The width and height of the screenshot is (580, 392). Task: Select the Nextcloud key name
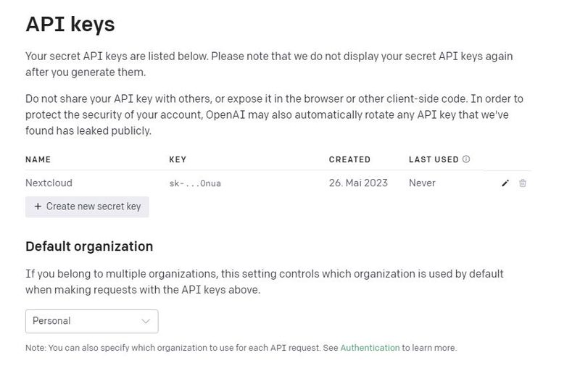[x=49, y=183]
